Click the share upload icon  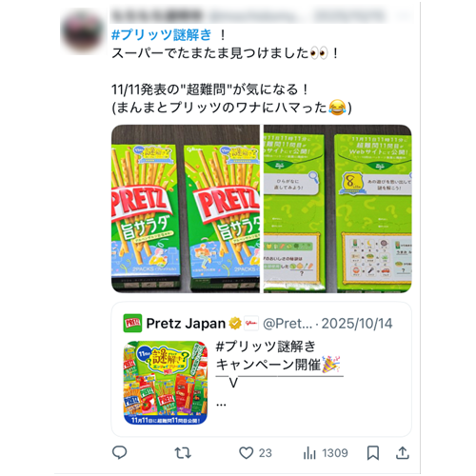click(x=403, y=453)
